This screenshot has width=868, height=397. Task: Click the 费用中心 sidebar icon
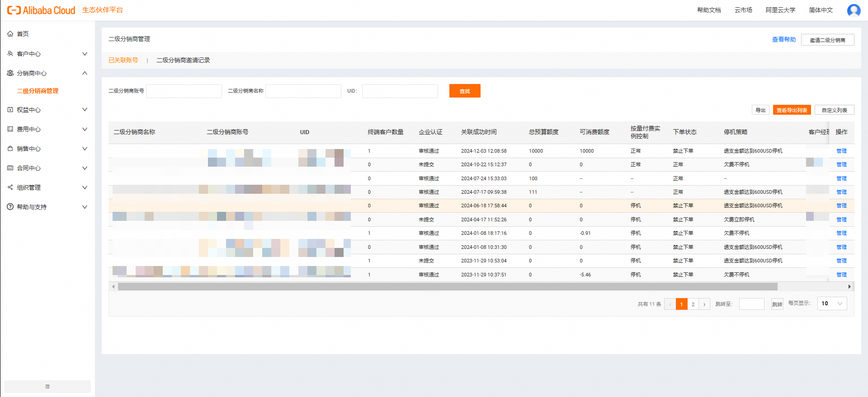click(x=10, y=129)
